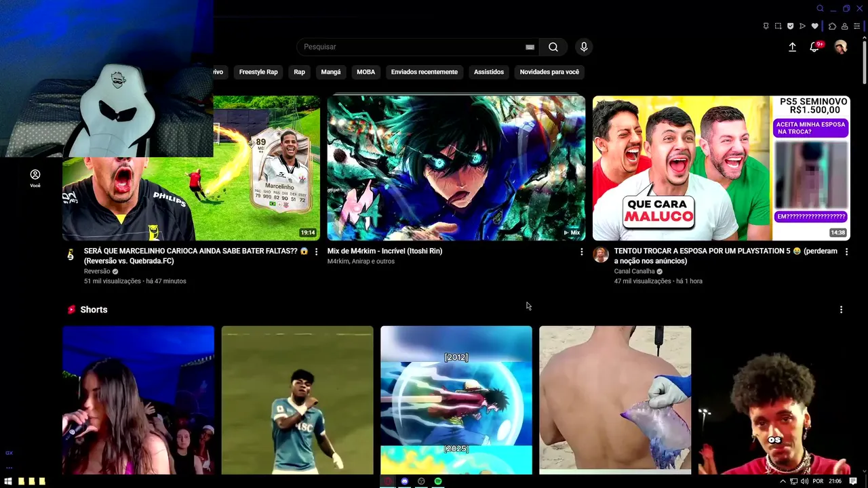
Task: Open the Reversão channel link
Action: [x=97, y=271]
